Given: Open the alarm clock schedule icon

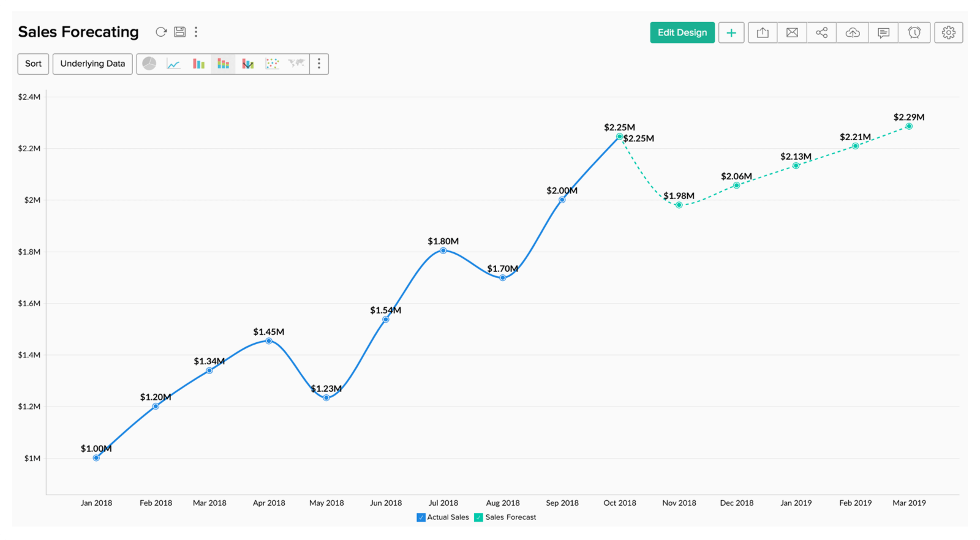Looking at the screenshot, I should tap(914, 32).
